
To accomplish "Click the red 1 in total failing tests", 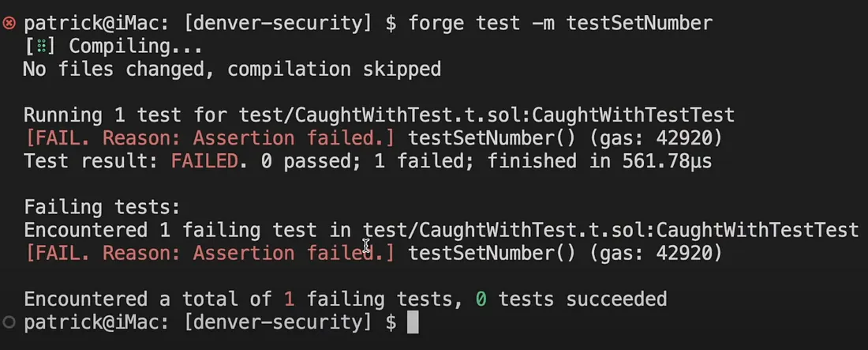I will 289,299.
